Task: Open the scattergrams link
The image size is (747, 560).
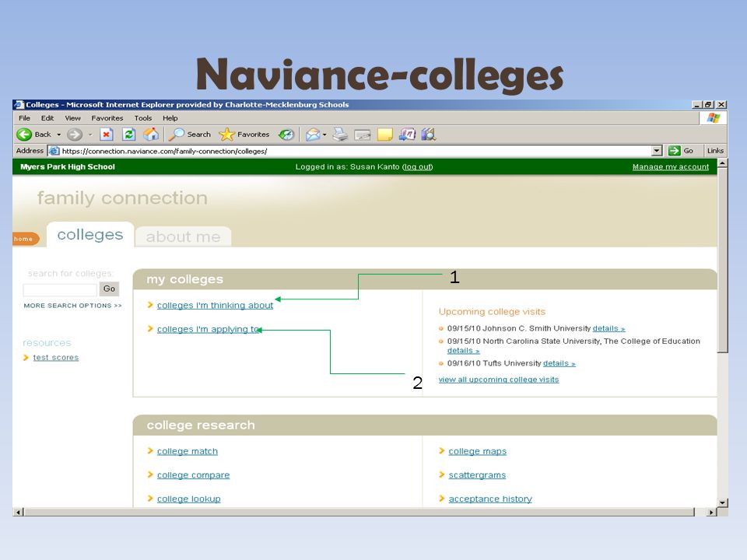Action: (477, 474)
